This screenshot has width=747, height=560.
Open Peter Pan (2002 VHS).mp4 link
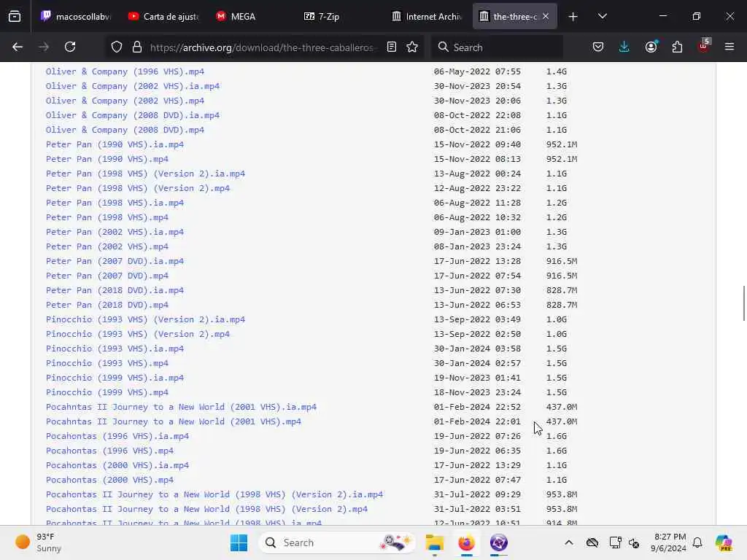click(x=107, y=246)
